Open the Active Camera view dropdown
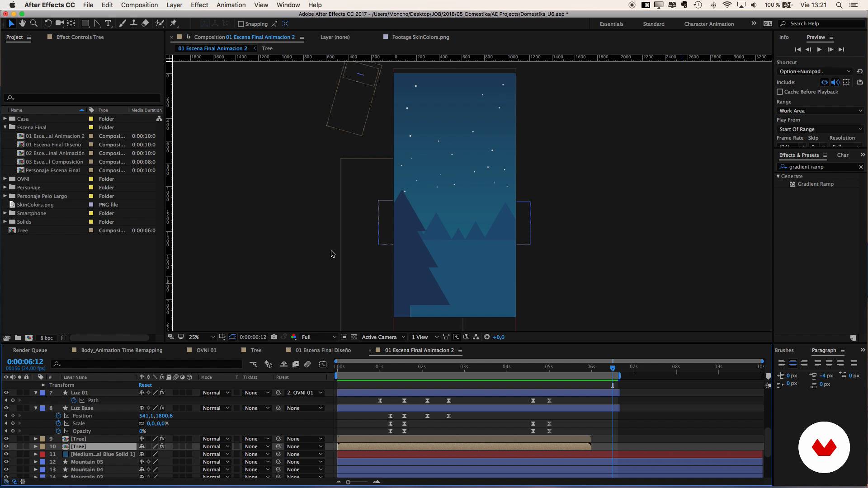 coord(382,337)
